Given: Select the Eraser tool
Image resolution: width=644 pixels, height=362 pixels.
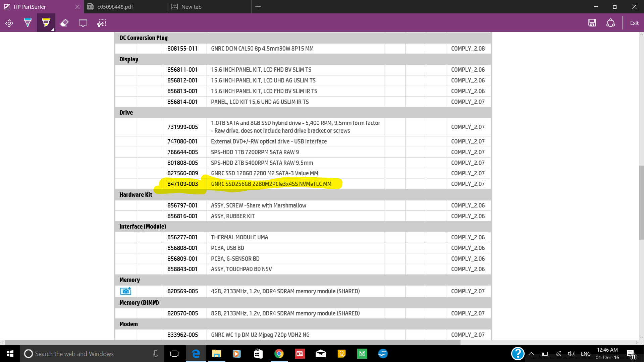Looking at the screenshot, I should click(64, 23).
